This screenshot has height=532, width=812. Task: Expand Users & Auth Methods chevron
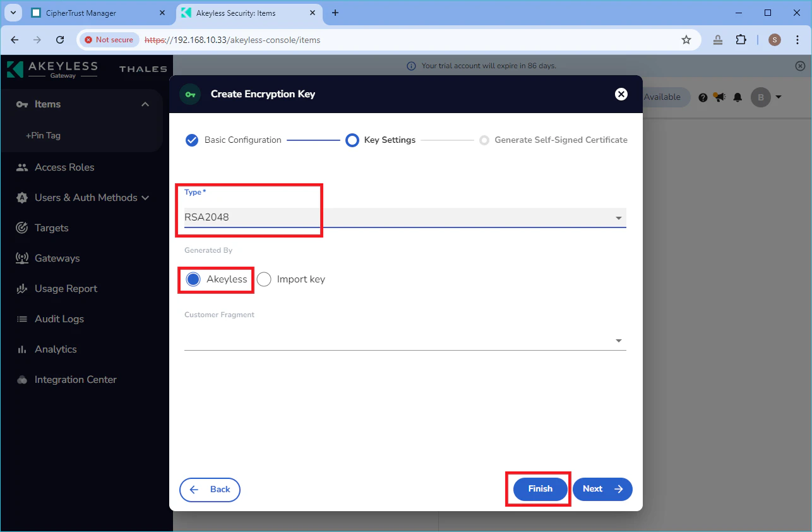click(x=146, y=198)
